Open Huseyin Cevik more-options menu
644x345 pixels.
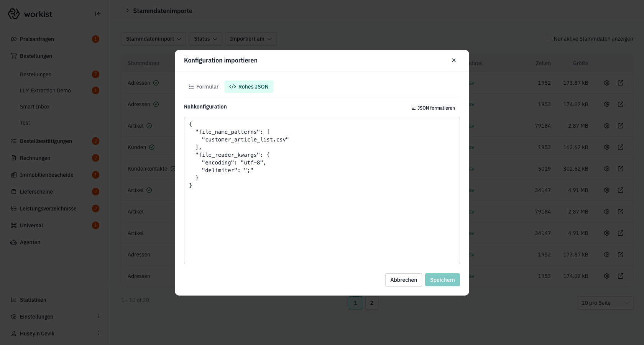pos(99,333)
